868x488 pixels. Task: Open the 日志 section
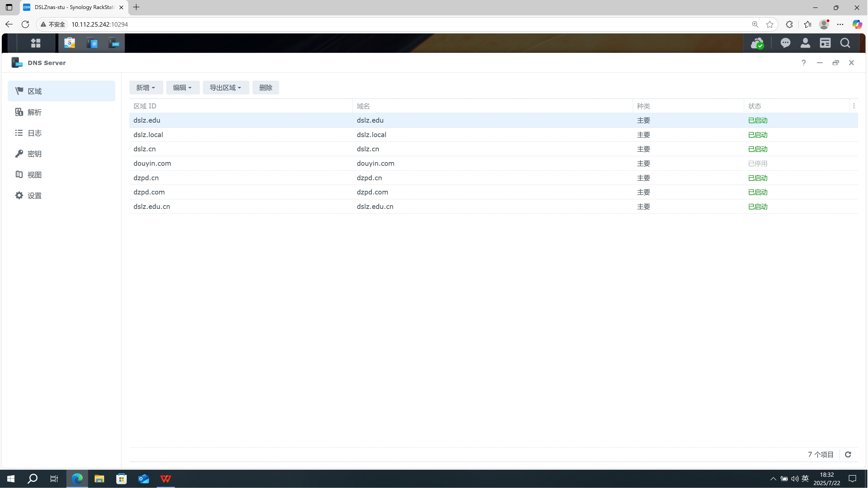pyautogui.click(x=61, y=133)
